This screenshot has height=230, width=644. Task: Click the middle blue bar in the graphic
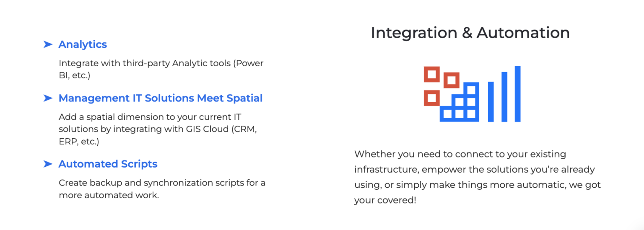coord(504,97)
